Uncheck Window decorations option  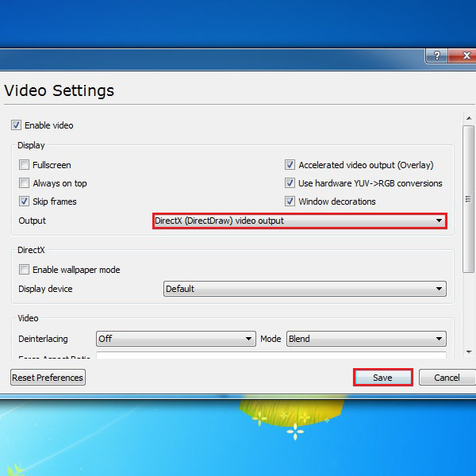tap(290, 202)
